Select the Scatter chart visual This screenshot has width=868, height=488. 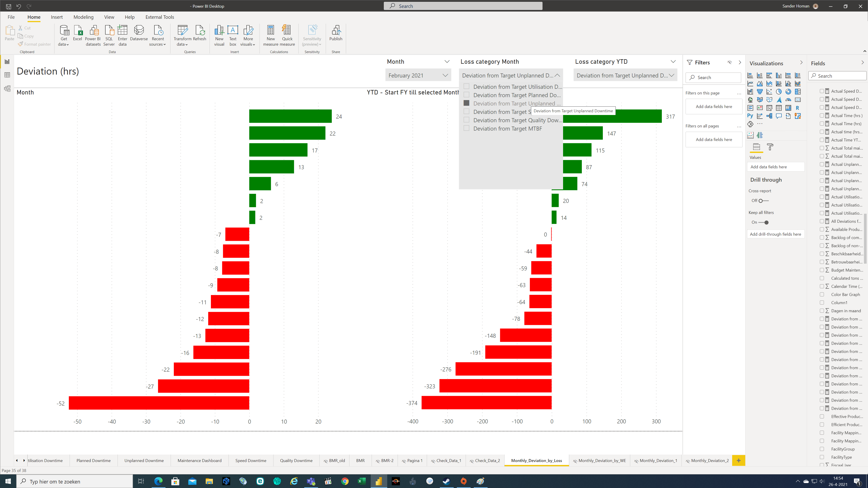point(769,91)
